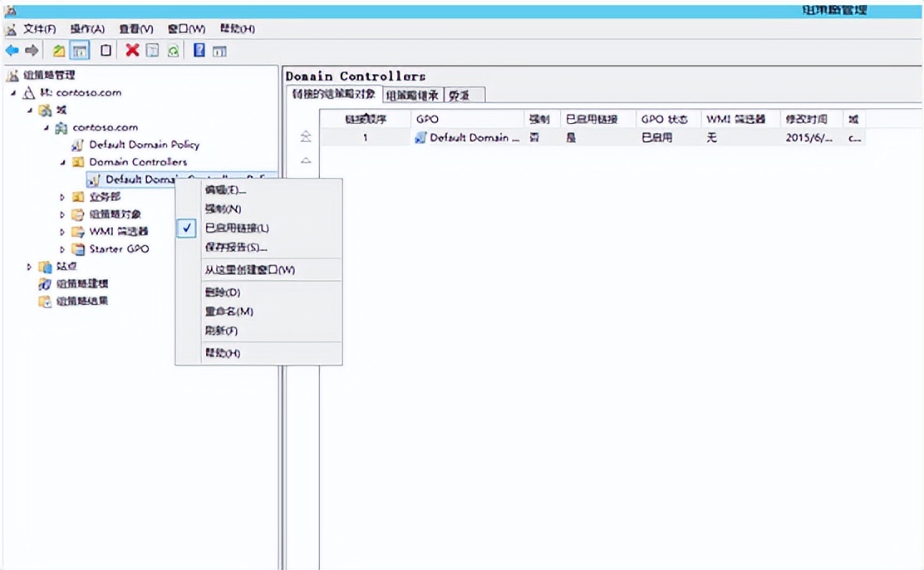
Task: Sort by the 修改时间 column header
Action: [x=806, y=120]
